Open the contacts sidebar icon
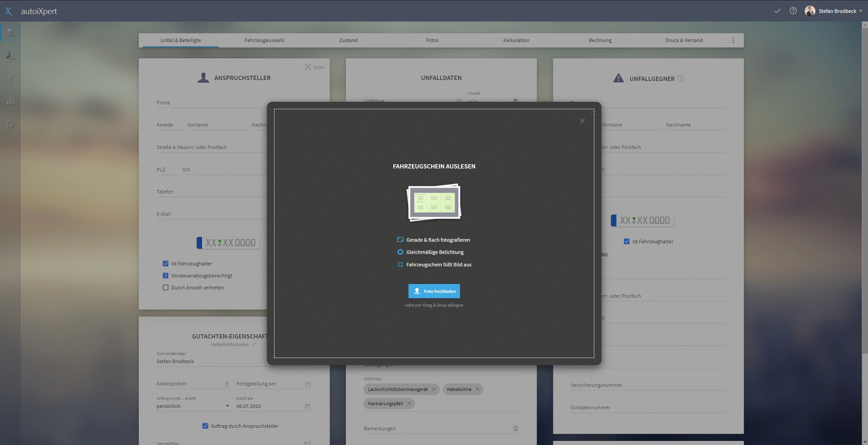This screenshot has width=868, height=445. [10, 56]
